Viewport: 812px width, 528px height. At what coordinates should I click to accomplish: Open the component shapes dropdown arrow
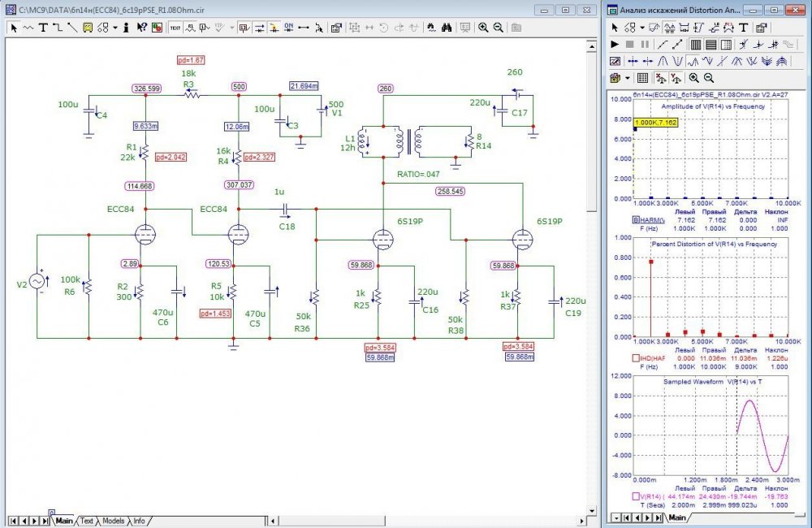114,27
